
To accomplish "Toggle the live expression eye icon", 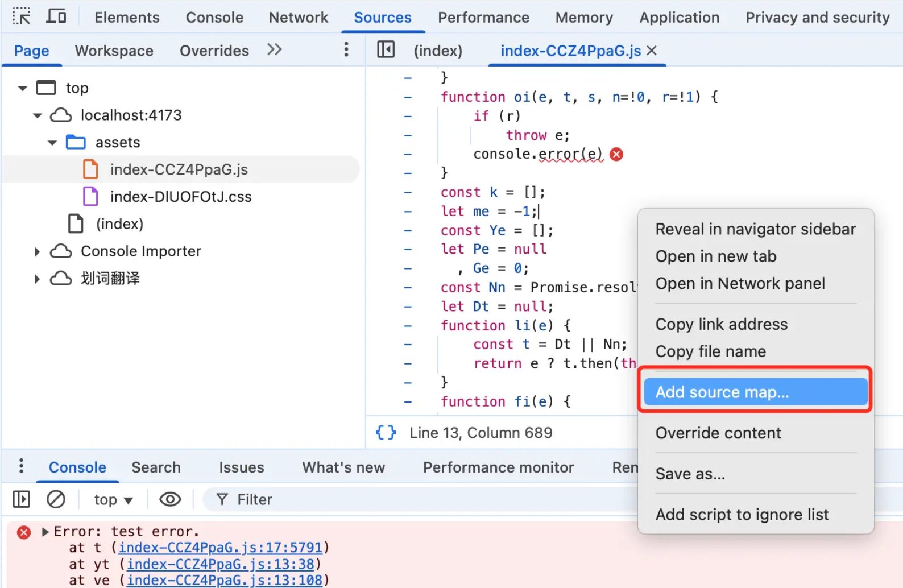I will 170,499.
